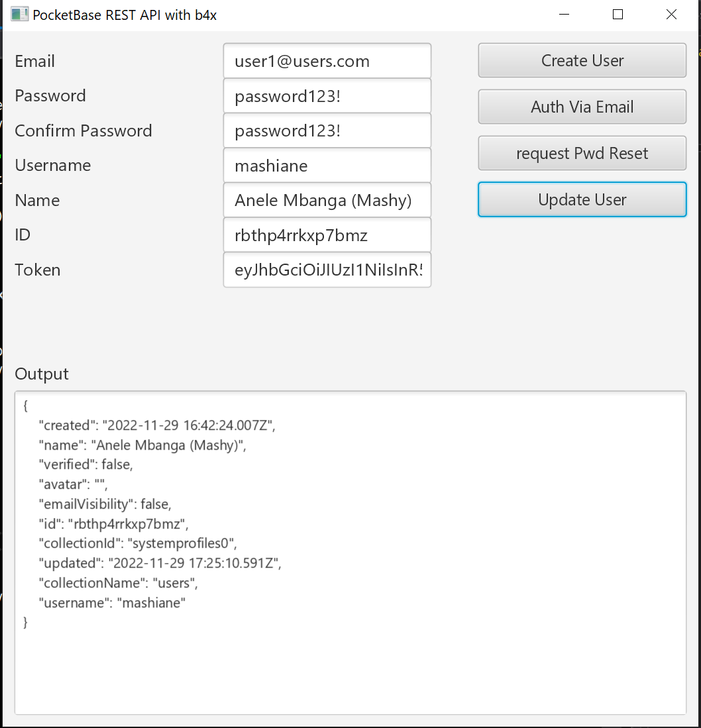701x728 pixels.
Task: Focus the Email input field
Action: pyautogui.click(x=327, y=61)
